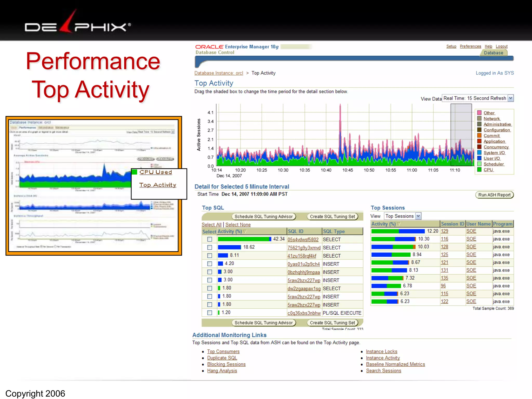This screenshot has height=399, width=532.
Task: Click Logout in the header
Action: pyautogui.click(x=502, y=46)
